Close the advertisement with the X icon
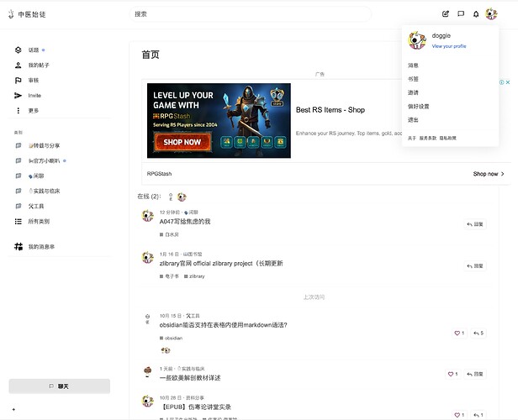The height and width of the screenshot is (420, 518). pos(508,82)
